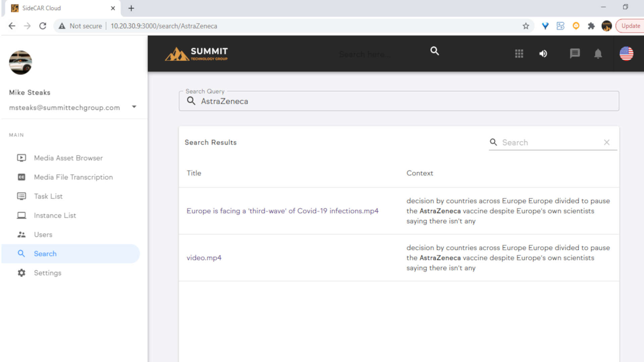This screenshot has width=644, height=362.
Task: Open the Media Asset Browser
Action: pyautogui.click(x=68, y=158)
